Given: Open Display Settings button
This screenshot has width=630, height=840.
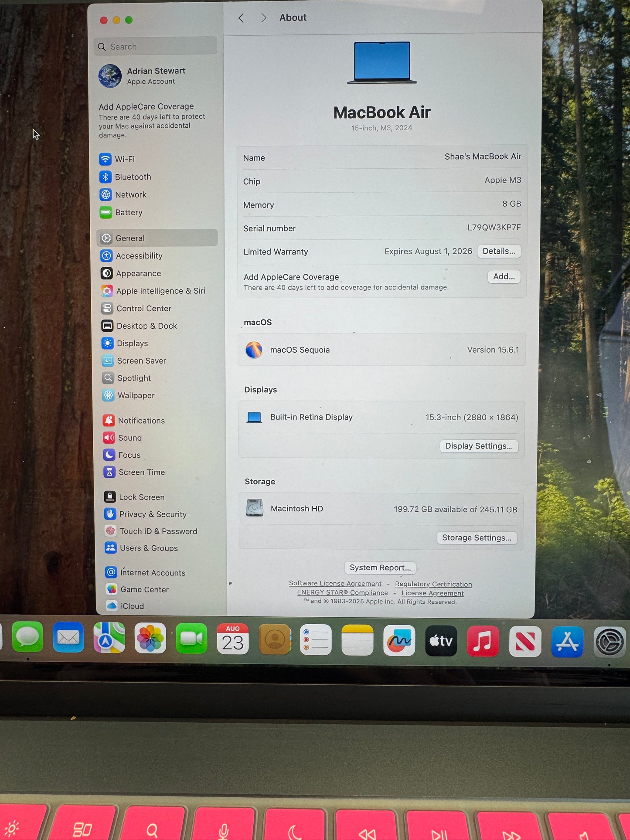Looking at the screenshot, I should 479,446.
